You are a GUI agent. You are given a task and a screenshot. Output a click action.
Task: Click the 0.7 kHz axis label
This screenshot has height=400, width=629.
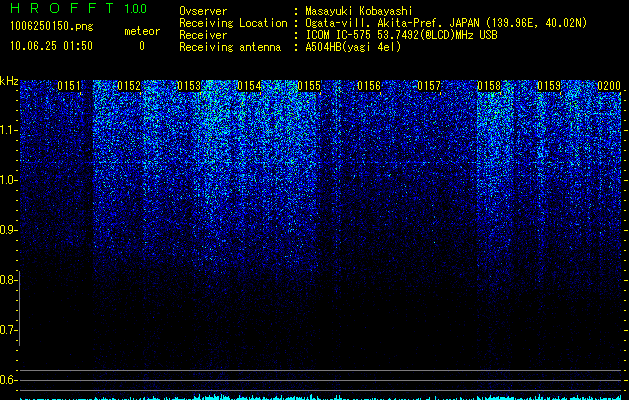8,330
